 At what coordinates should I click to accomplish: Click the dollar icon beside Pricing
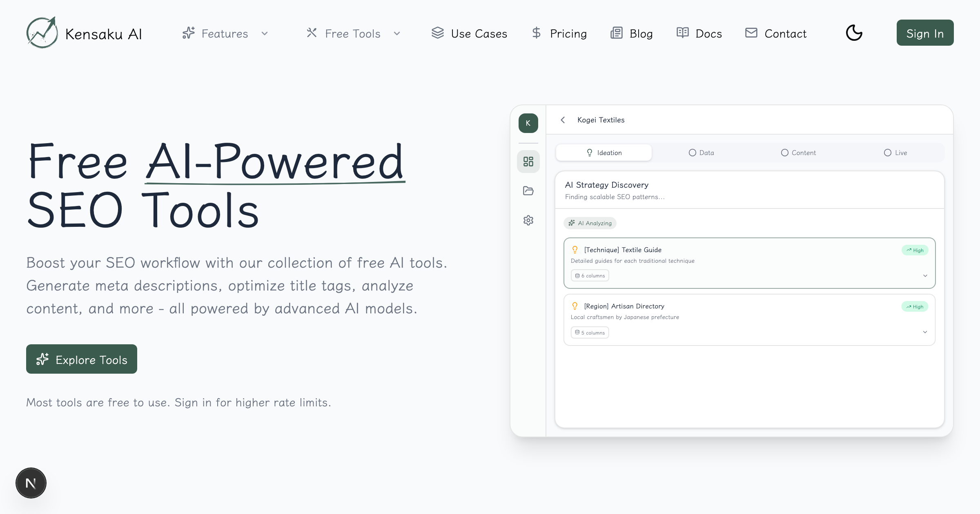pos(537,33)
